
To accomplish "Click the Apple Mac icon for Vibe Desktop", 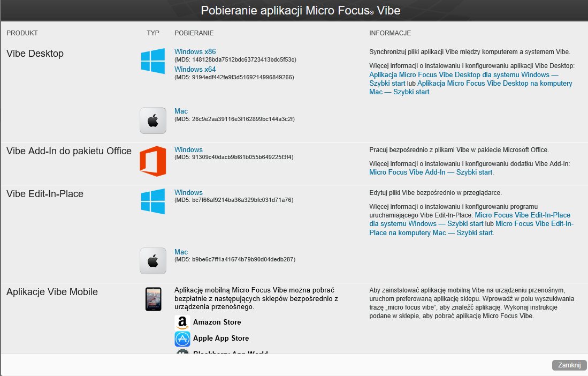I will coord(153,121).
